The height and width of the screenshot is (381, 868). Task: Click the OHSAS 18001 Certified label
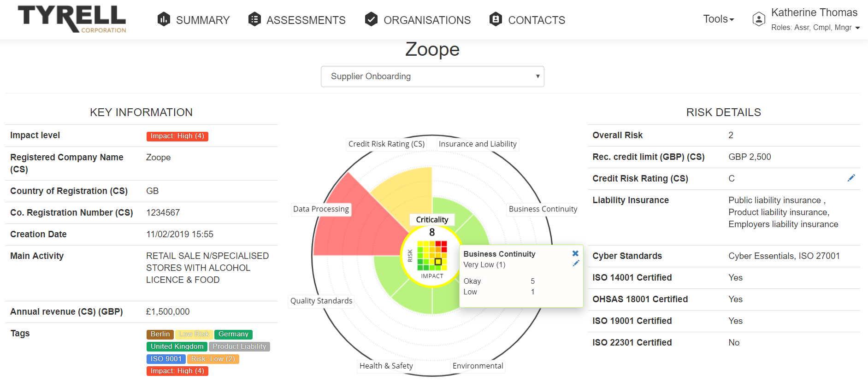[640, 299]
